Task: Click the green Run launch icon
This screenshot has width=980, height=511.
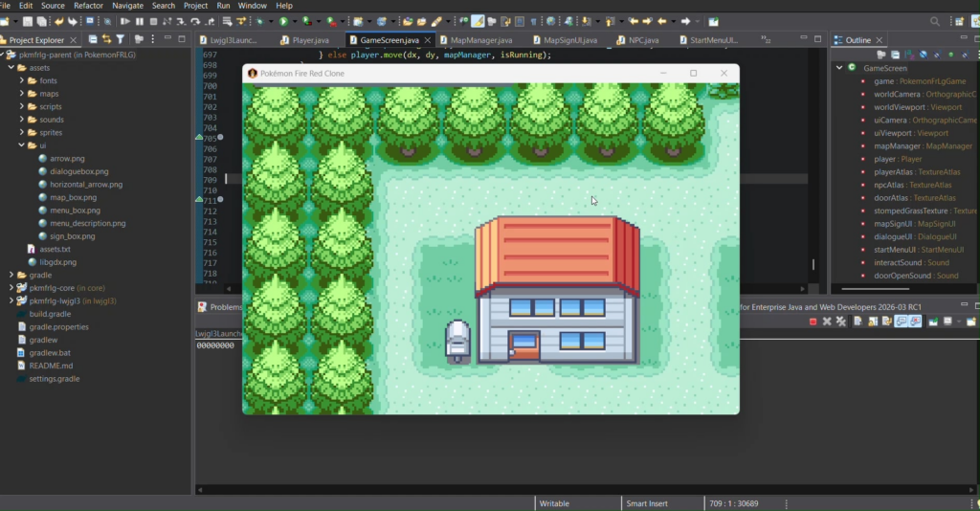Action: click(283, 22)
